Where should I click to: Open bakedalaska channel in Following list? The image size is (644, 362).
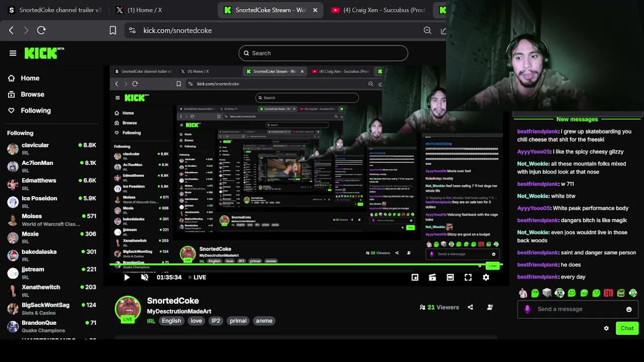tap(51, 255)
